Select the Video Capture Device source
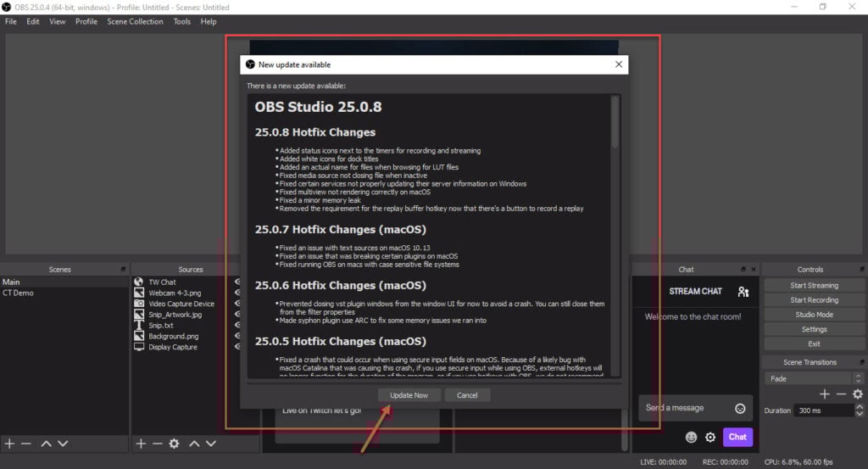868x469 pixels. coord(181,304)
